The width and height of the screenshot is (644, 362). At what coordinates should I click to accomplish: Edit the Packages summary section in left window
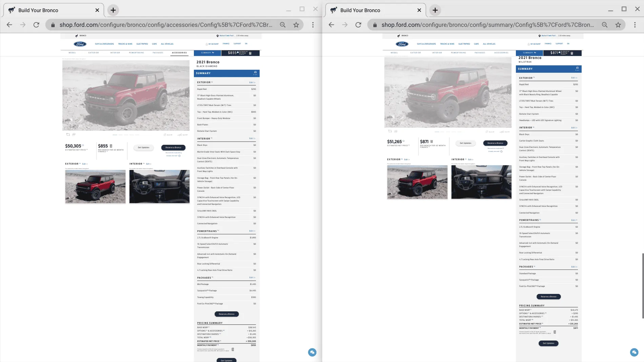[252, 278]
